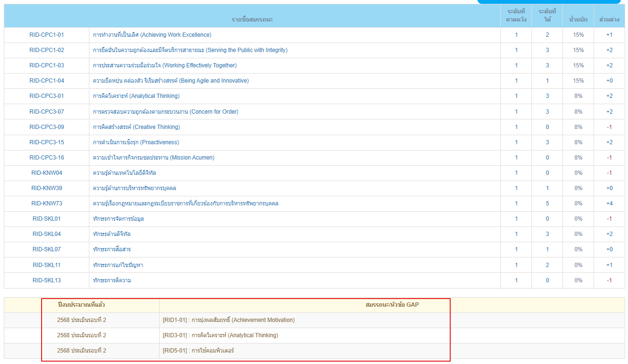Click RID-CPC3-01 code cell

coord(46,96)
